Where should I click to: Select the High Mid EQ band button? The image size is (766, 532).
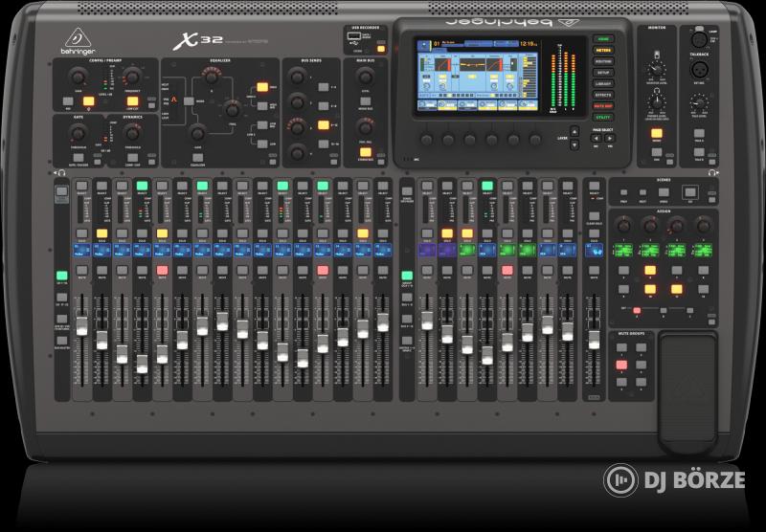pos(262,106)
